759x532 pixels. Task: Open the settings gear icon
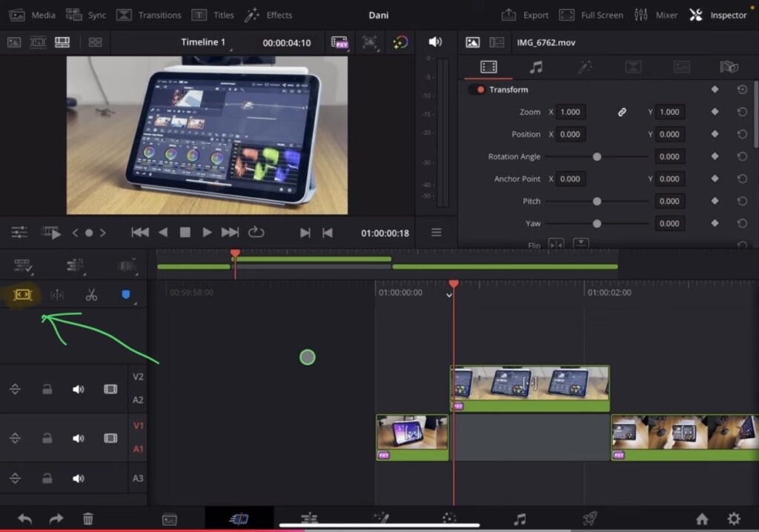coord(733,519)
